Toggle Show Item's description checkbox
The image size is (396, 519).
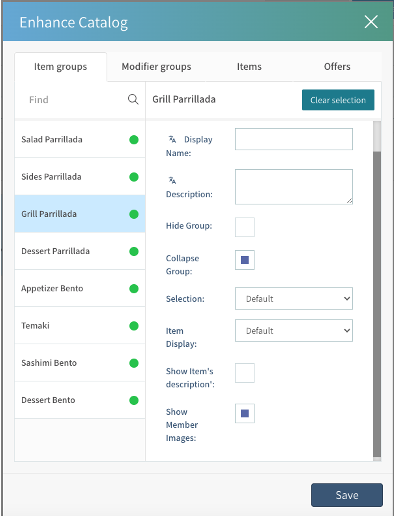pyautogui.click(x=245, y=373)
